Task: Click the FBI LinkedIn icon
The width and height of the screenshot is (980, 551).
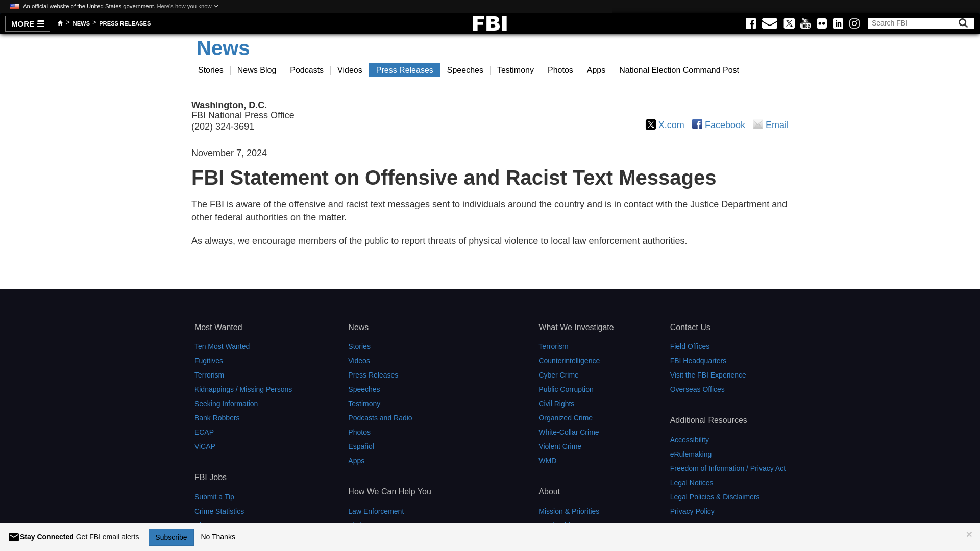Action: click(838, 23)
